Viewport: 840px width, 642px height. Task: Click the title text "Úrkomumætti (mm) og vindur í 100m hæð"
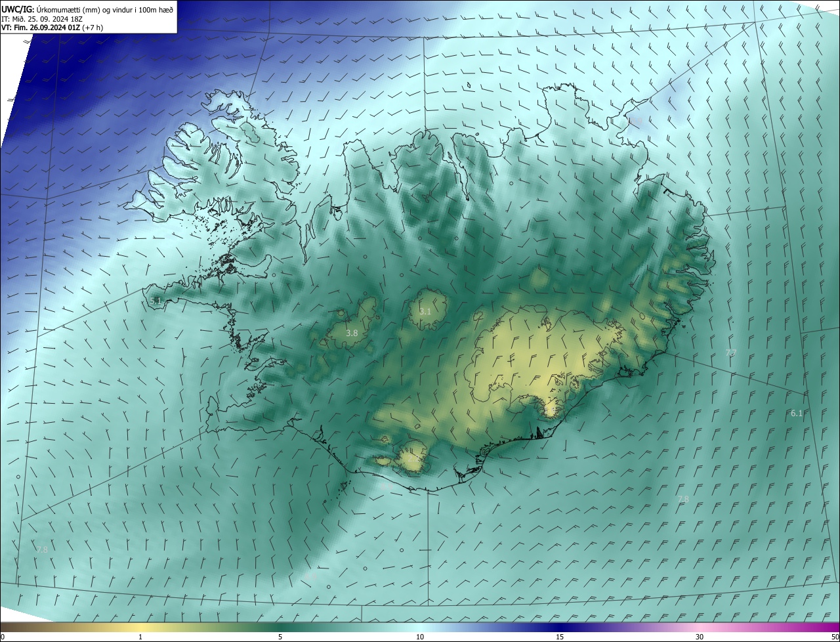[x=104, y=9]
